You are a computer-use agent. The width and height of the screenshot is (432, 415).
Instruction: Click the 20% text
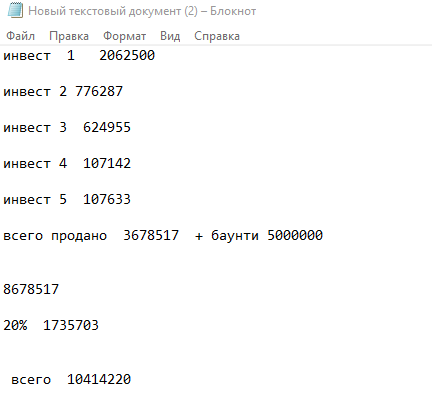[15, 325]
